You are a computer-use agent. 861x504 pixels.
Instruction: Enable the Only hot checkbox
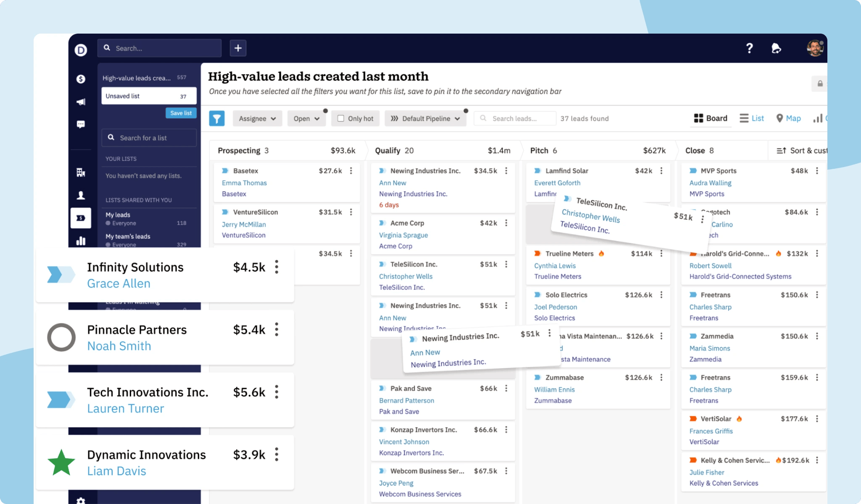click(341, 118)
